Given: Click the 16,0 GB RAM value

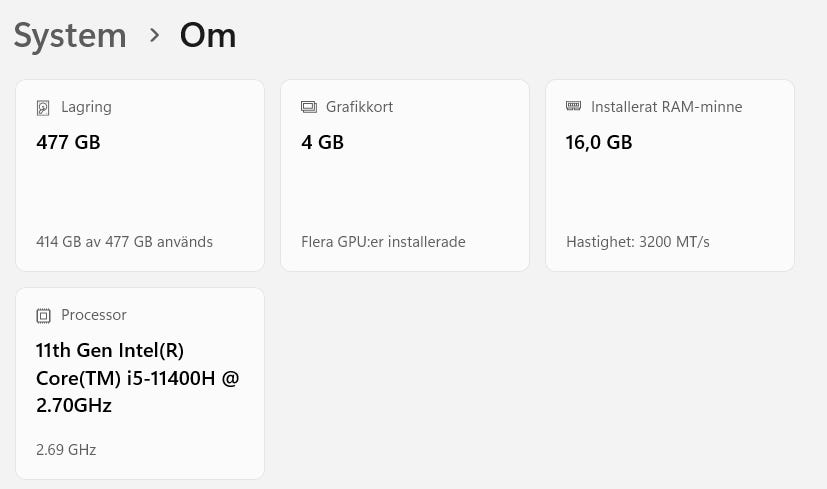Looking at the screenshot, I should [599, 142].
